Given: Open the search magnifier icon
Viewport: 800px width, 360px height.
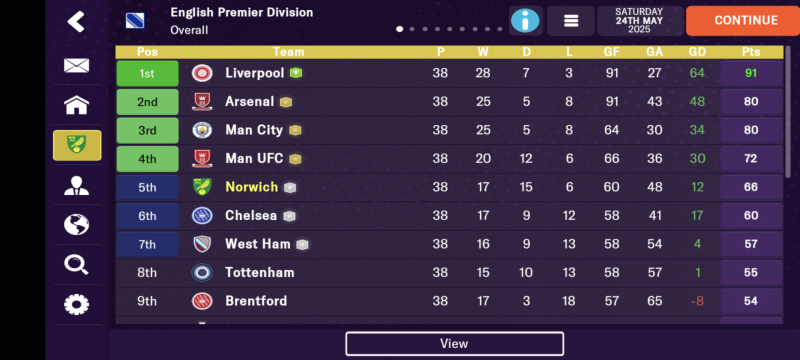Looking at the screenshot, I should [77, 265].
